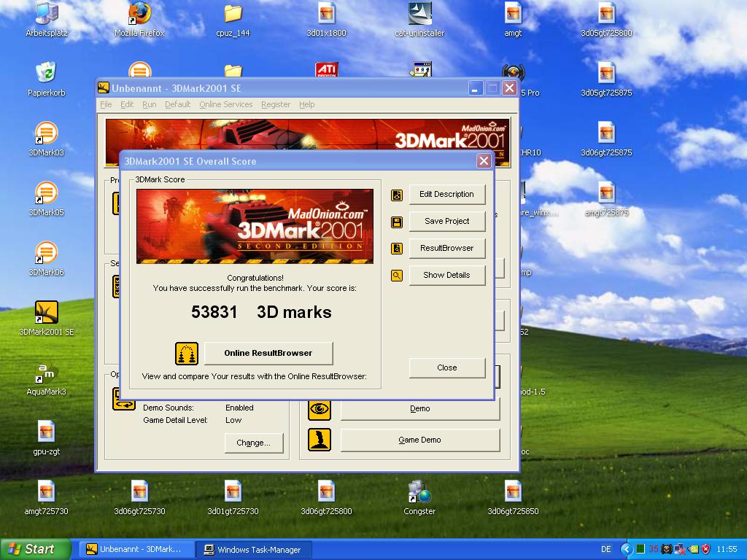Click the Game Demo button

click(x=419, y=440)
